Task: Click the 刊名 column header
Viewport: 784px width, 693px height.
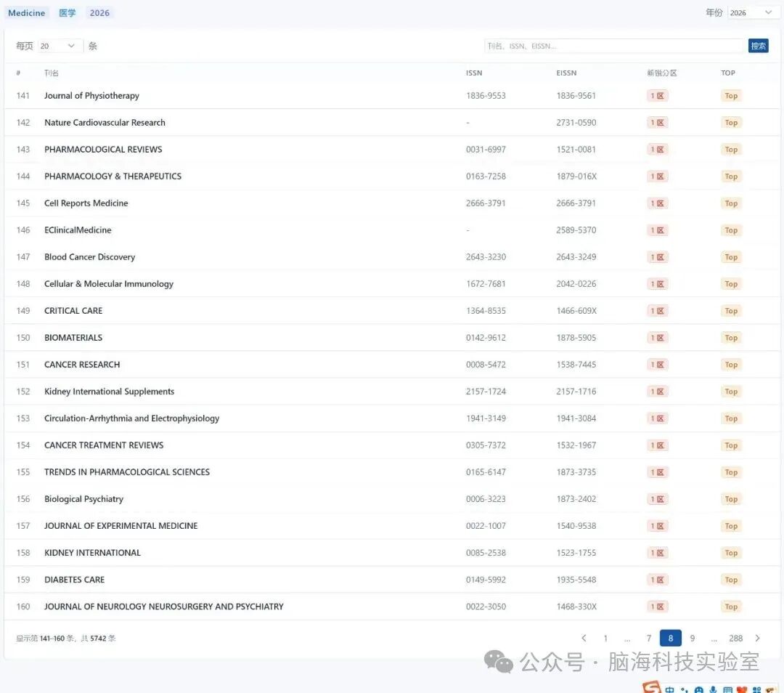Action: point(51,73)
